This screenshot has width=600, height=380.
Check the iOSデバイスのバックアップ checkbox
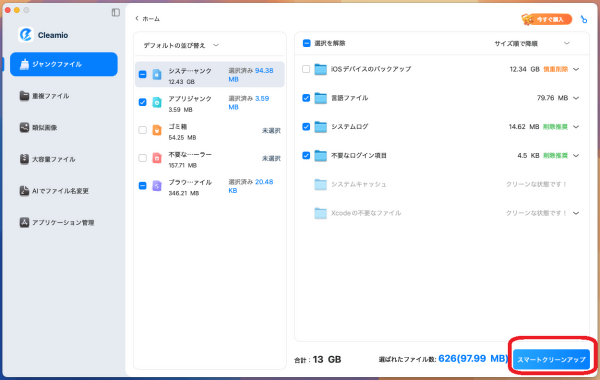coord(306,69)
